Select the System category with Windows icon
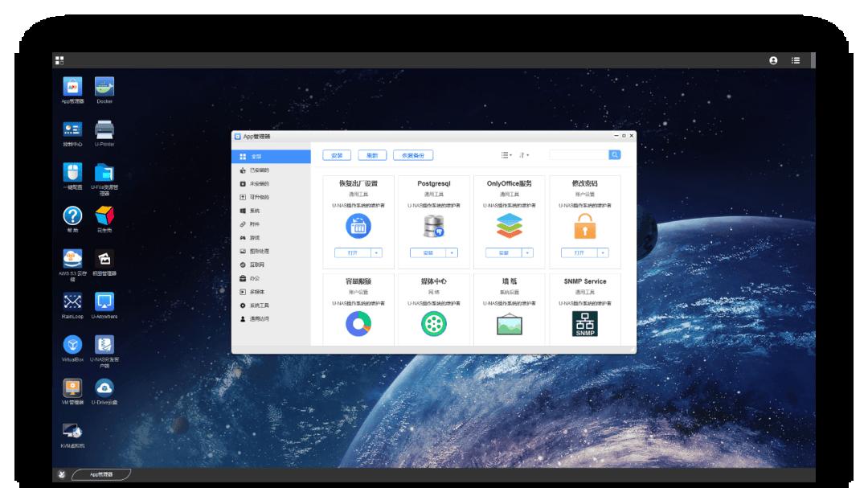Image resolution: width=868 pixels, height=488 pixels. click(272, 211)
